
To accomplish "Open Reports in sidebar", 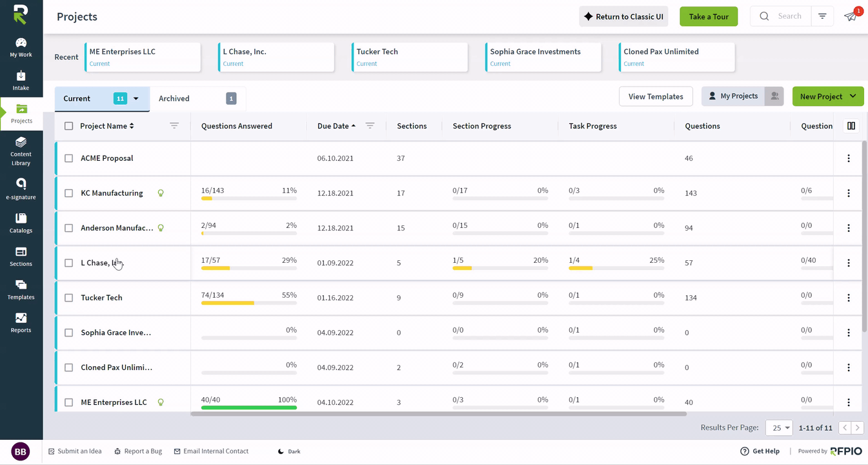I will pyautogui.click(x=21, y=323).
